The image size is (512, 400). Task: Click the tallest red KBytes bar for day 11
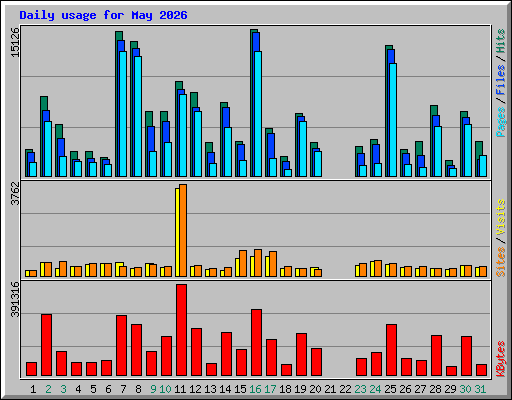pyautogui.click(x=181, y=330)
